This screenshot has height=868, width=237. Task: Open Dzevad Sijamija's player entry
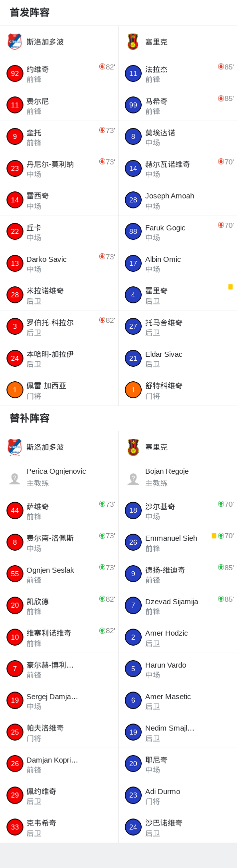click(x=178, y=606)
